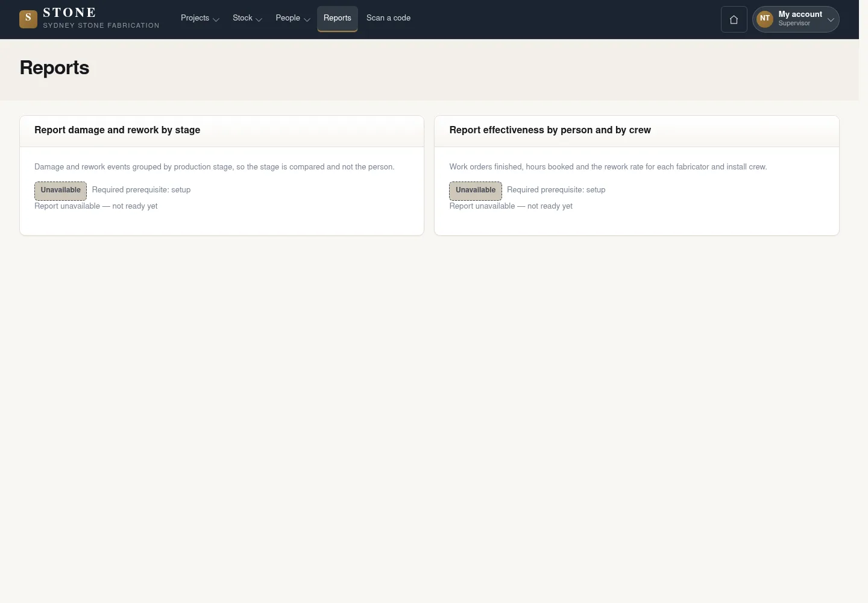Click 'Report unavailable — not ready yet' in effectiveness card
Image resolution: width=868 pixels, height=603 pixels.
click(x=511, y=206)
